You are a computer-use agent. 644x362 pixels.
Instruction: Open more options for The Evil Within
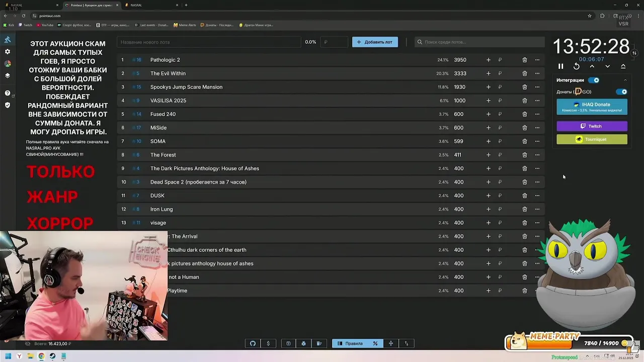coord(537,73)
